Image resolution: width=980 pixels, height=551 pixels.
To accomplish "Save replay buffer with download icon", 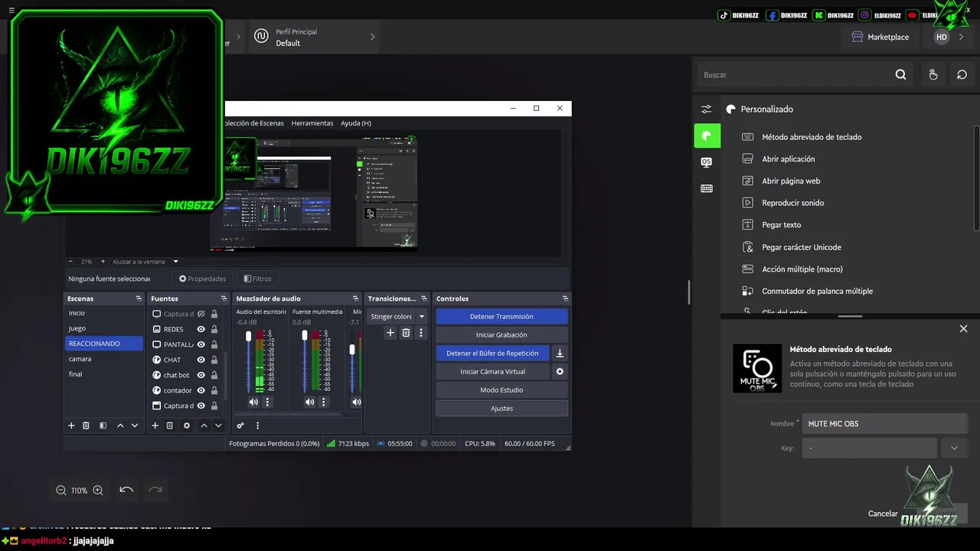I will (x=560, y=353).
